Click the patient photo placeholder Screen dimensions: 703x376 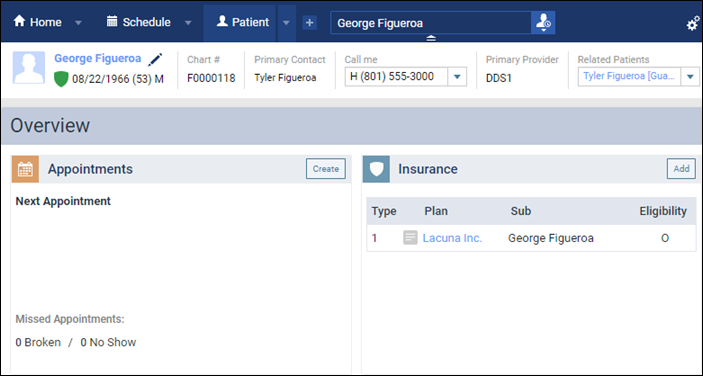(29, 68)
